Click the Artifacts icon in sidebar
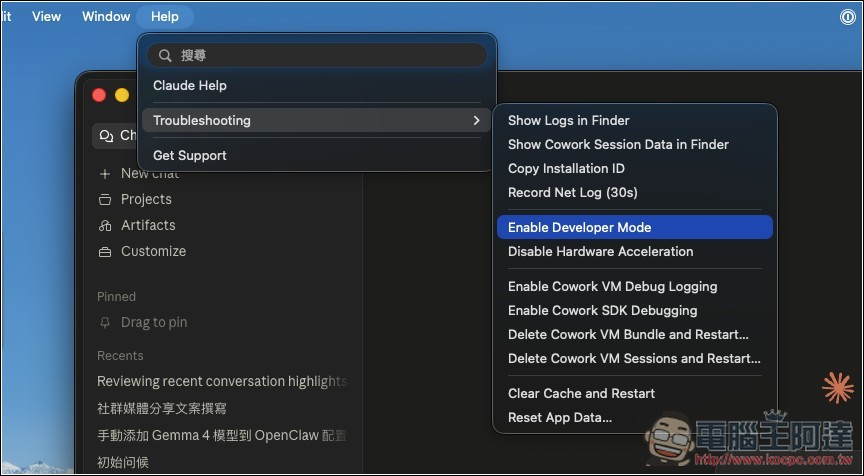This screenshot has width=864, height=476. (x=105, y=225)
